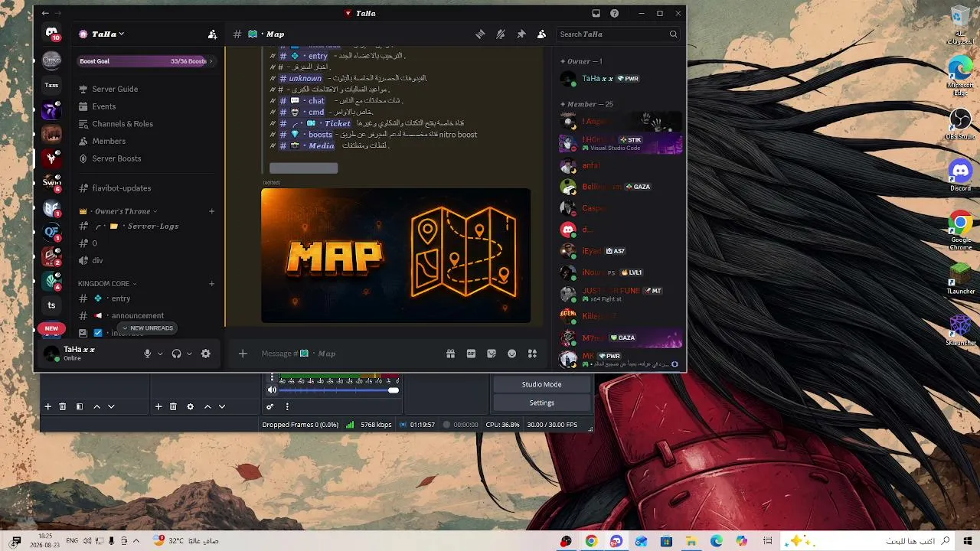Remove selected scene in OBS trash icon

63,407
